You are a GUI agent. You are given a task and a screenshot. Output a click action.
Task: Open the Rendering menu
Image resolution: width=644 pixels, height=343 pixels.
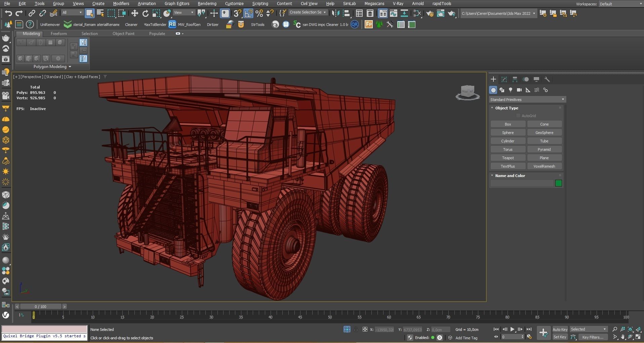point(207,4)
